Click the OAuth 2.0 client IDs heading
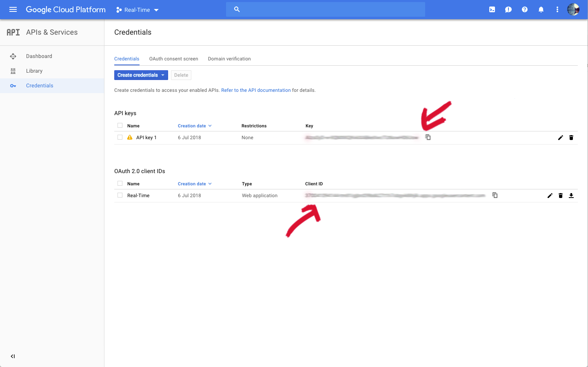Image resolution: width=588 pixels, height=367 pixels. (140, 171)
